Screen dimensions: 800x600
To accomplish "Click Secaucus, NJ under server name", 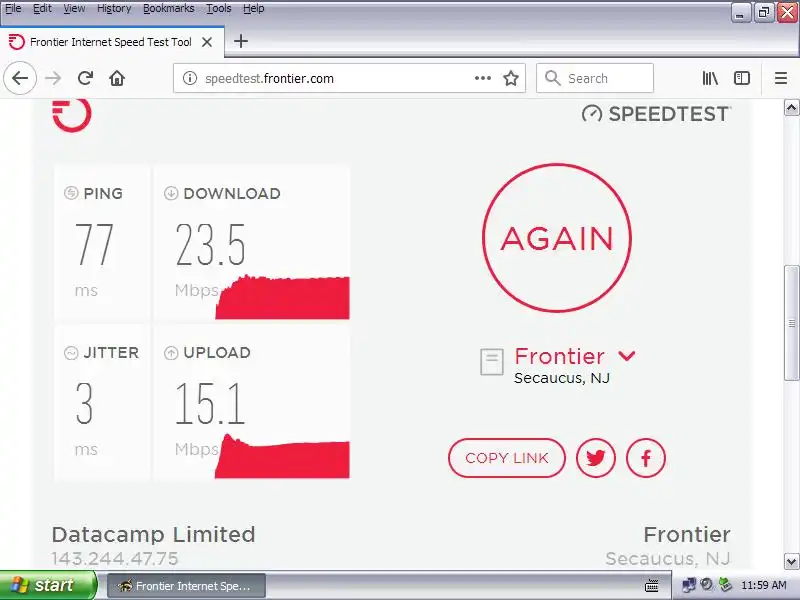I will point(562,379).
